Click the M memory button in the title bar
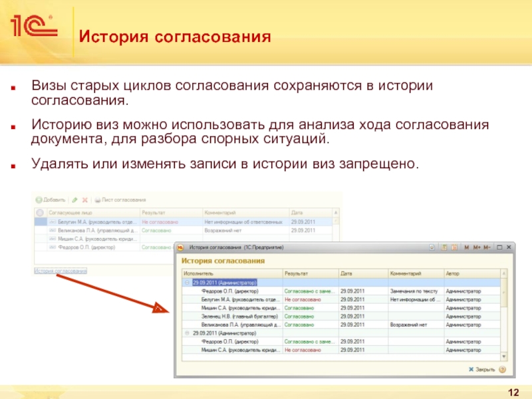Screen dimensions: 532x399 point(467,247)
